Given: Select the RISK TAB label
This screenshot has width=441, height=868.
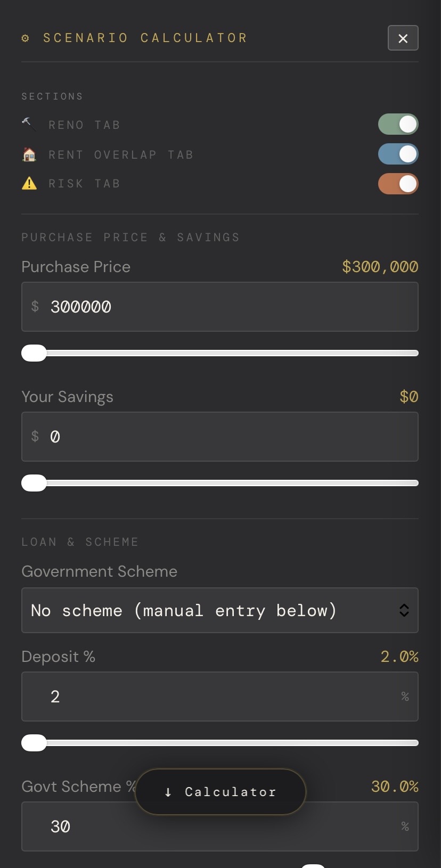Looking at the screenshot, I should pos(84,183).
